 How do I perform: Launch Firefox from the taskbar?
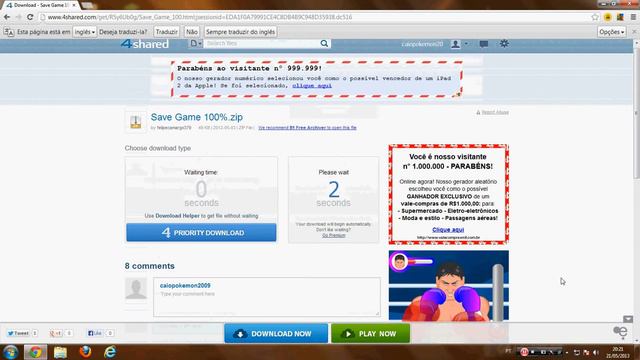click(x=85, y=352)
